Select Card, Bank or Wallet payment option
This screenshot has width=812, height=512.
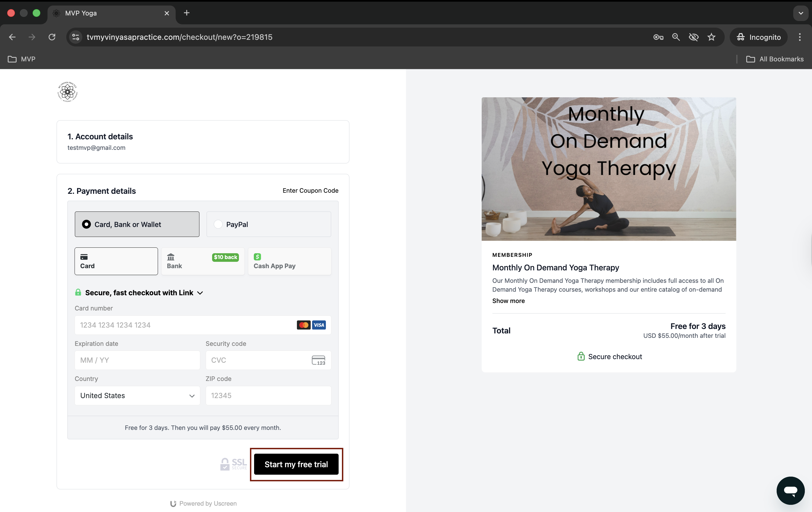point(137,224)
